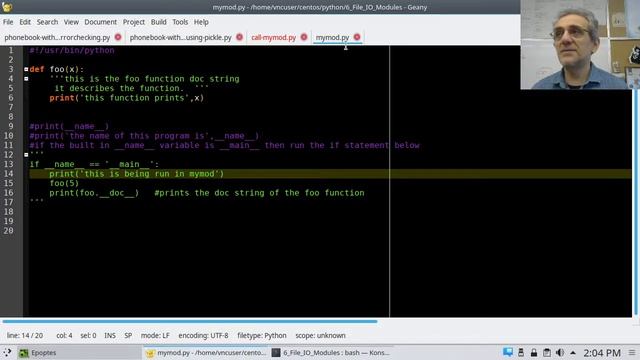Image resolution: width=640 pixels, height=360 pixels.
Task: Switch to 6_File_IO_Modules bash Konsole window
Action: tap(331, 353)
